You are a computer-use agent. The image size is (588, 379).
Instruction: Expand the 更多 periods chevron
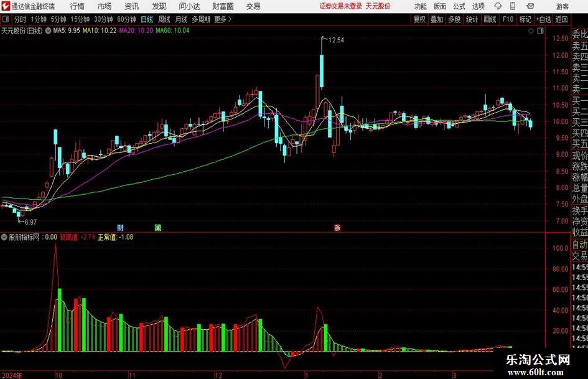[x=230, y=19]
